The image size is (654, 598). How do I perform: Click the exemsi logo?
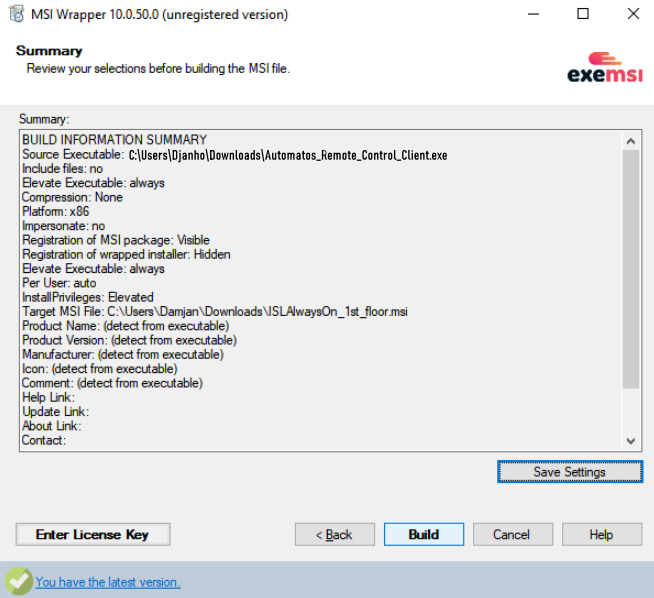pyautogui.click(x=605, y=67)
